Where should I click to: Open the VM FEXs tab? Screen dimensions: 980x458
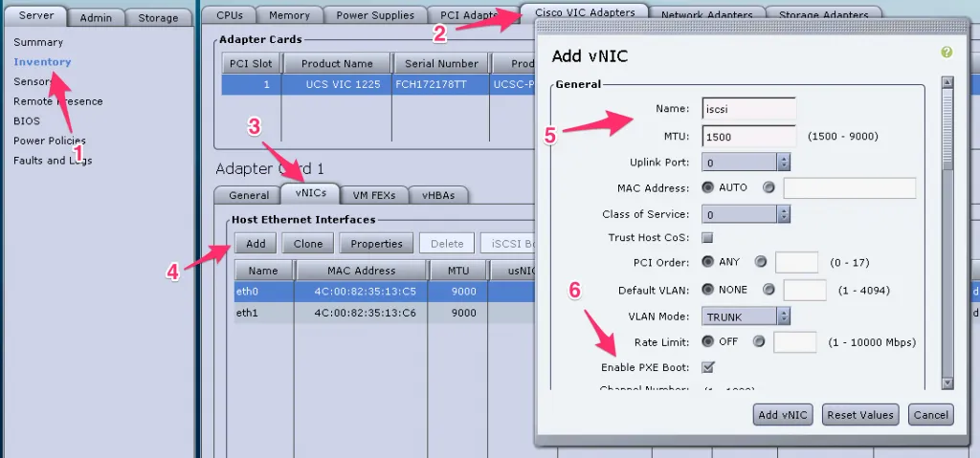click(374, 195)
